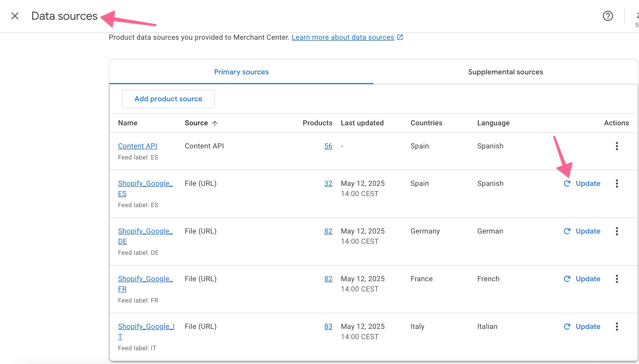Follow Learn more about data sources link

pyautogui.click(x=343, y=37)
